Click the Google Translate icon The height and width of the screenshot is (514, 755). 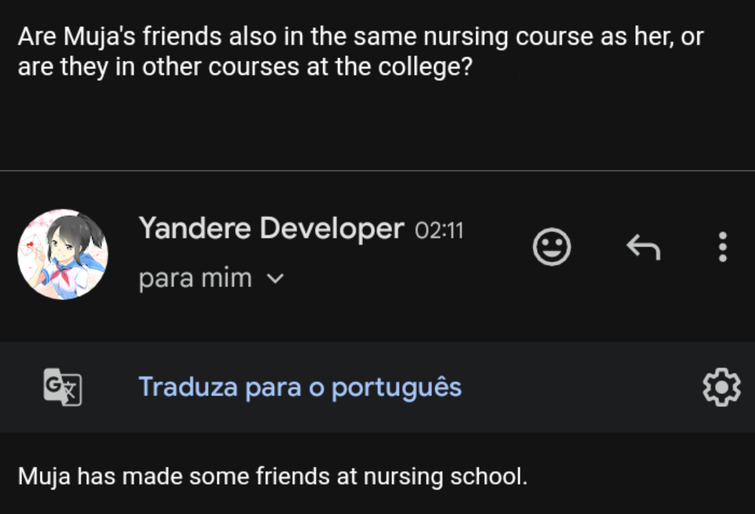coord(63,387)
